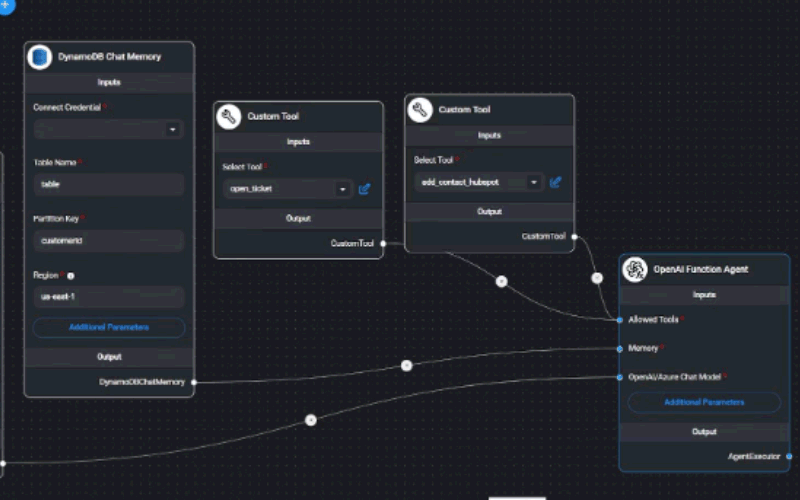Click the Connect Credential label

[67, 108]
